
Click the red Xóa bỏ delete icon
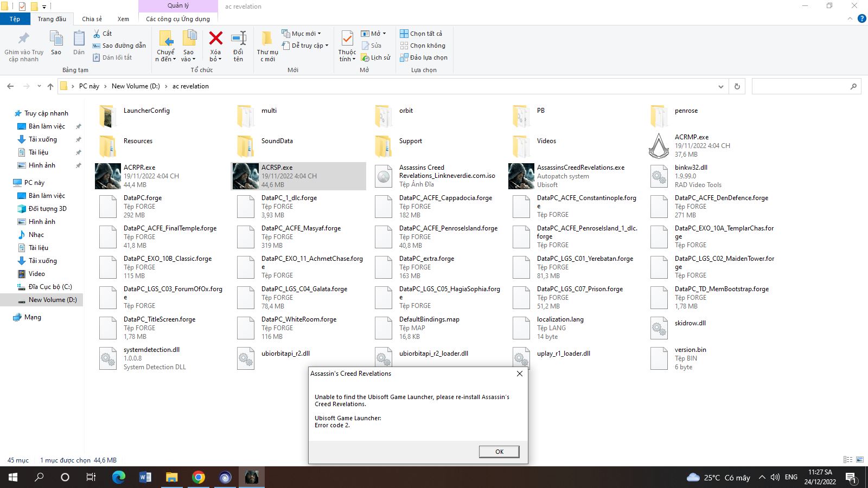pos(215,38)
